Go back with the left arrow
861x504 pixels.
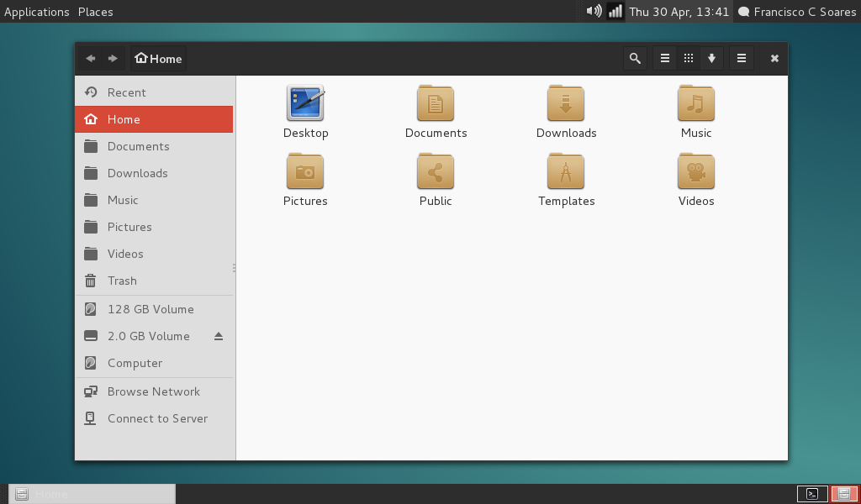point(91,58)
